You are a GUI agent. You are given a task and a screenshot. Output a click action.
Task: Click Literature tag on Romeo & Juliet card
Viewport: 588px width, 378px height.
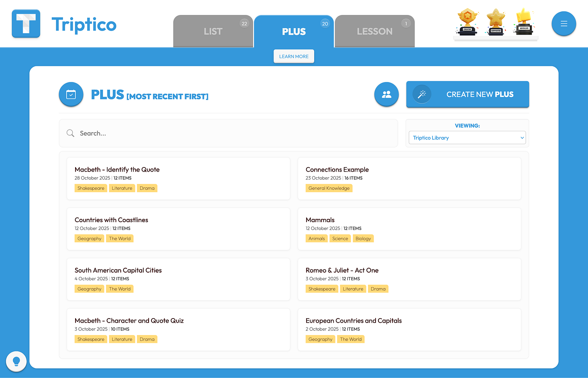pyautogui.click(x=353, y=289)
